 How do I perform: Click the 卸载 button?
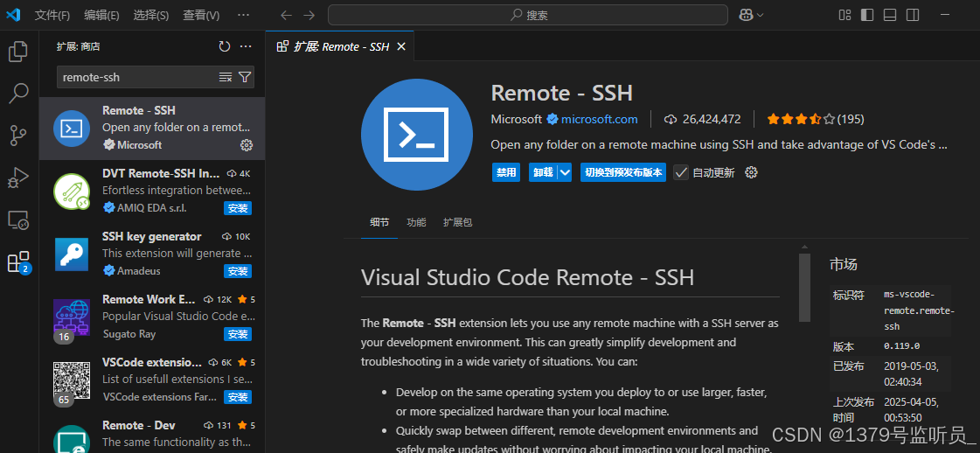pyautogui.click(x=543, y=172)
